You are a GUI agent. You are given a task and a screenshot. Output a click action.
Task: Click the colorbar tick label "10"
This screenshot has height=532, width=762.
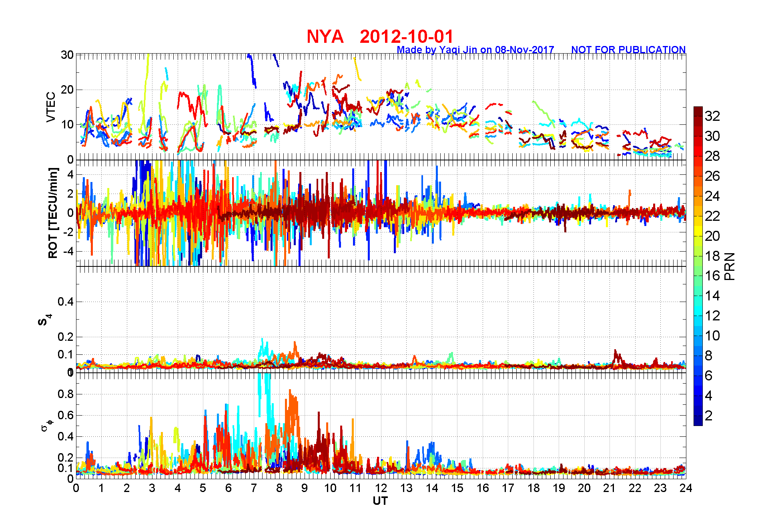pyautogui.click(x=712, y=336)
